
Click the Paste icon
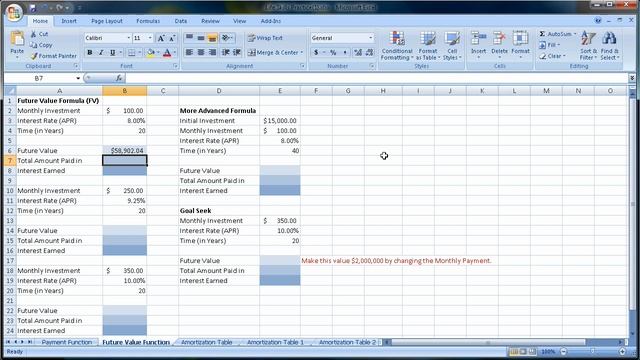coord(17,39)
